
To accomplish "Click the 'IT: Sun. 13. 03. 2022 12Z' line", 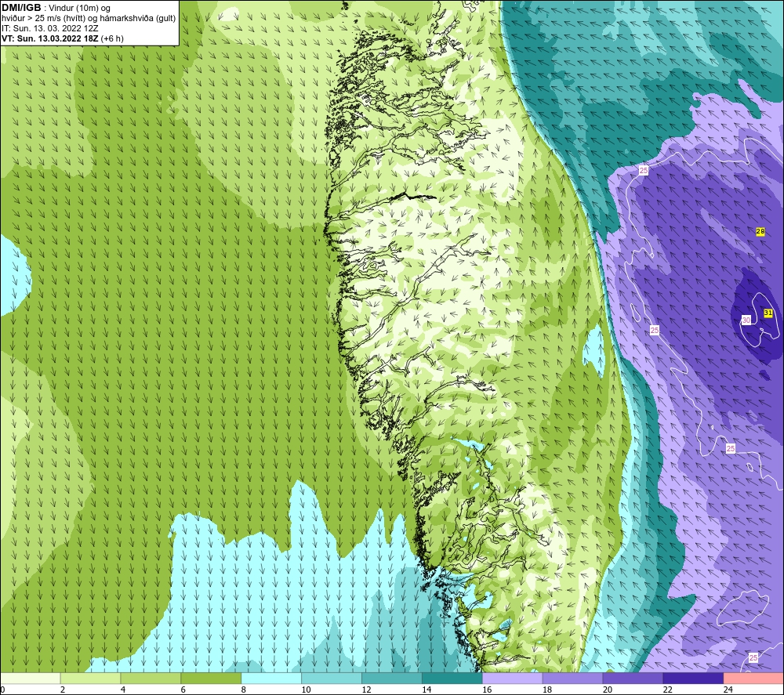I will 50,28.
